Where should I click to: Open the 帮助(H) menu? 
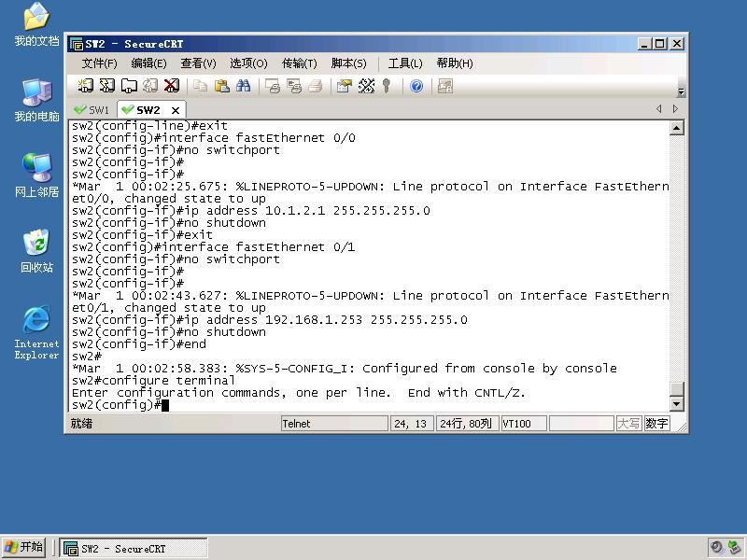pyautogui.click(x=455, y=63)
